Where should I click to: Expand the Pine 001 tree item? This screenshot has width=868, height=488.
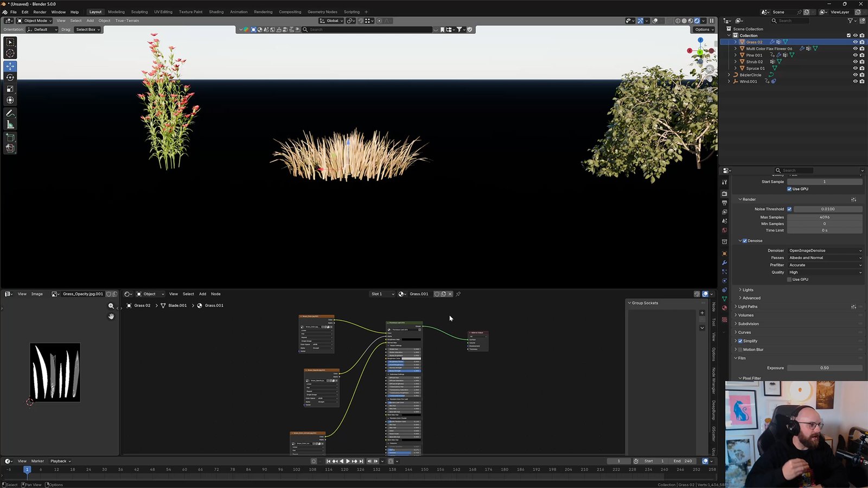(x=736, y=55)
